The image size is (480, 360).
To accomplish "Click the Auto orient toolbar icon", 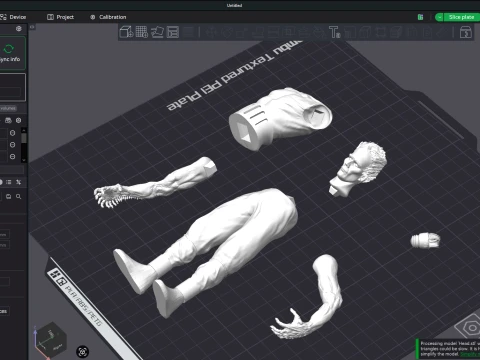I will point(157,32).
